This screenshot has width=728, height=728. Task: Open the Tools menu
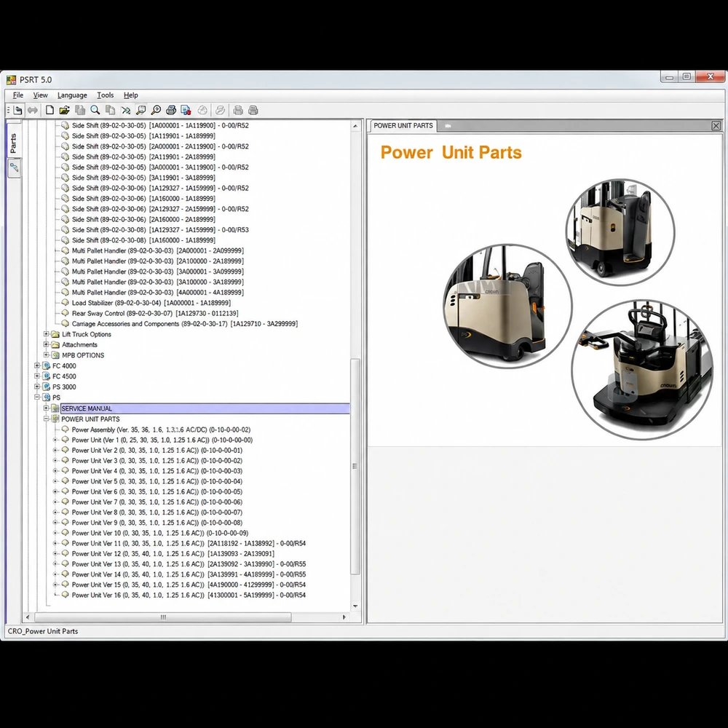pyautogui.click(x=106, y=95)
